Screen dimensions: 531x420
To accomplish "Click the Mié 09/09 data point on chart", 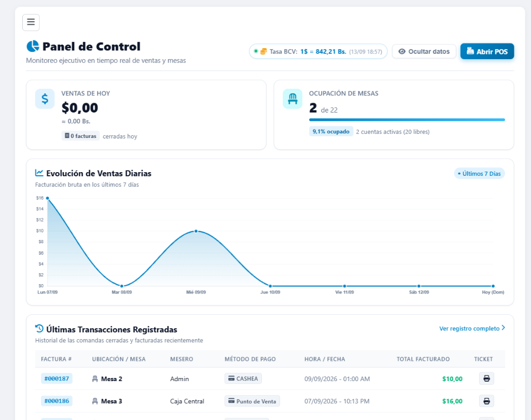I will tap(196, 231).
